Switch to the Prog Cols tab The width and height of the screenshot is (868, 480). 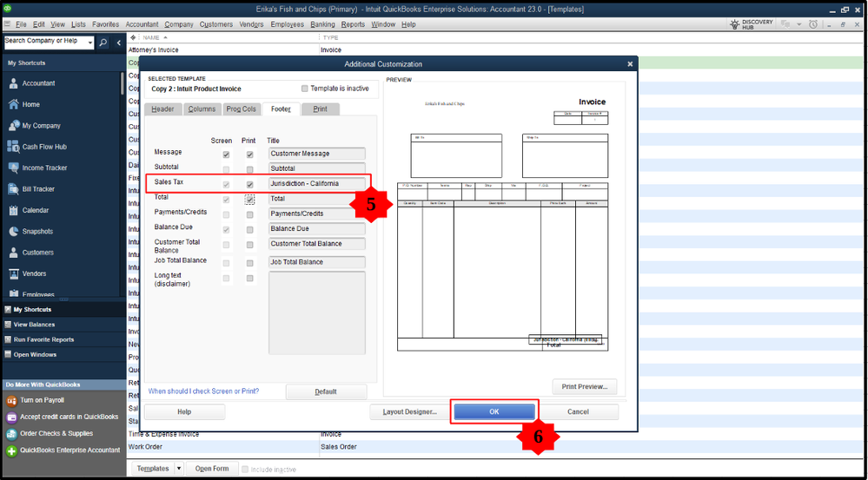click(242, 109)
